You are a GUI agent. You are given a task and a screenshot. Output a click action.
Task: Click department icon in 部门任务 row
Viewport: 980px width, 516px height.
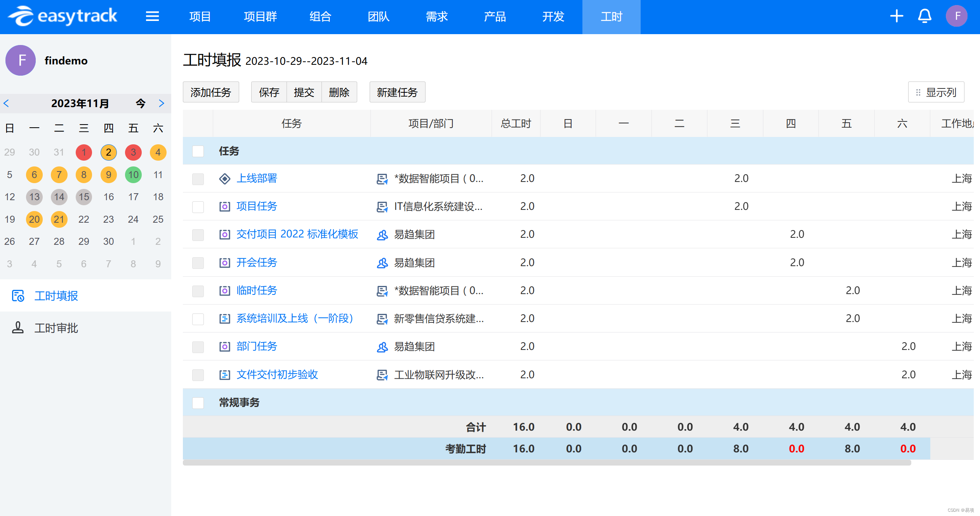382,347
